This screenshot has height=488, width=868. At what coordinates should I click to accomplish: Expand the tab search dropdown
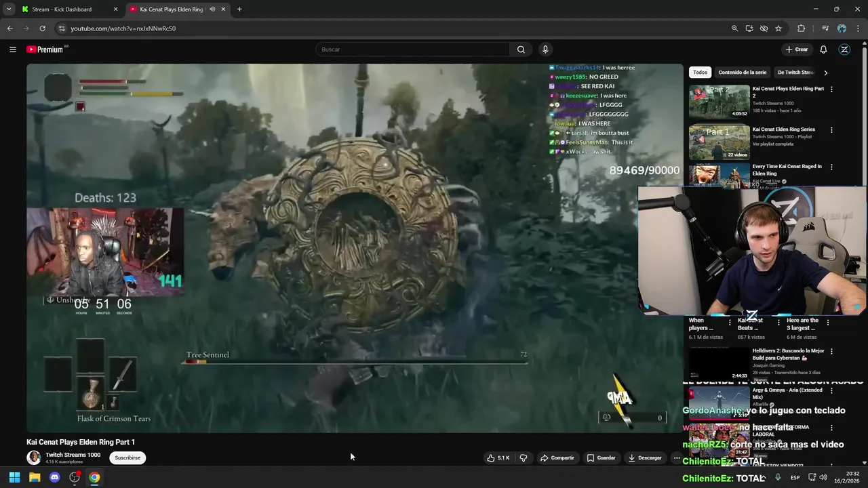click(8, 9)
